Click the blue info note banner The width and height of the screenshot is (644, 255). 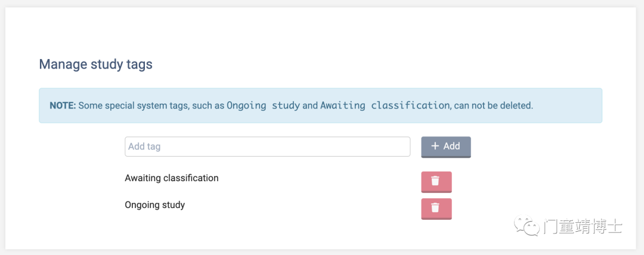tap(320, 105)
